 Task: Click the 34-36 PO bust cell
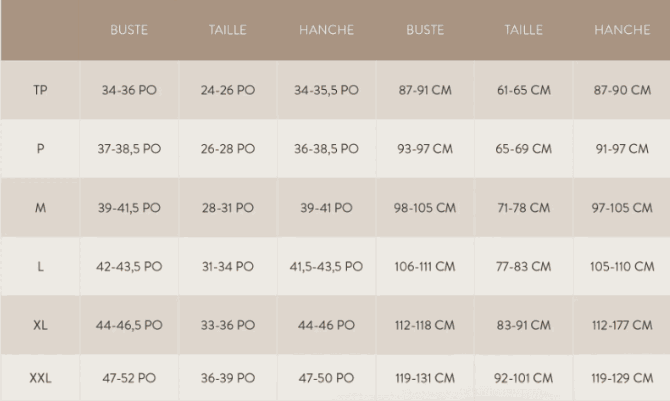[x=129, y=90]
